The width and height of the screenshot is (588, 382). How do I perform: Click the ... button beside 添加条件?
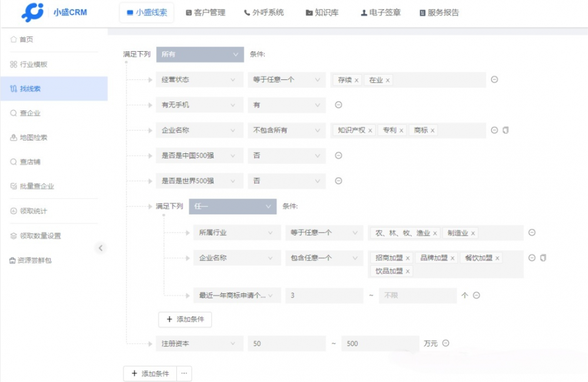coord(185,373)
